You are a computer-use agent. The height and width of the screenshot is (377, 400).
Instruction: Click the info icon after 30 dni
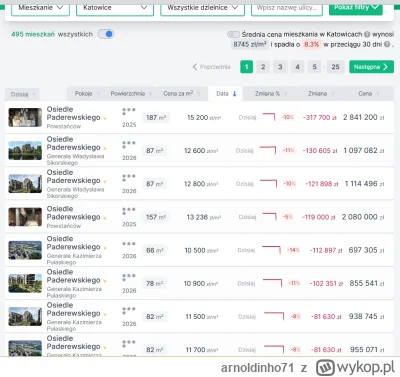387,44
